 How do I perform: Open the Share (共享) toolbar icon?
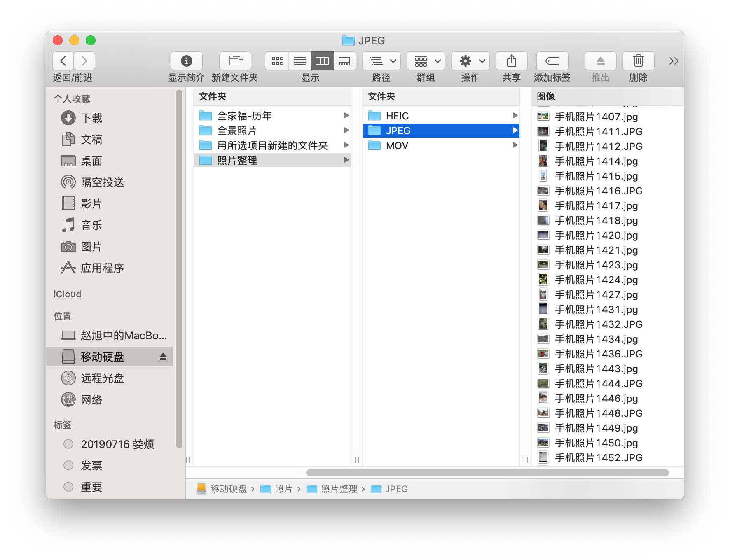coord(511,61)
